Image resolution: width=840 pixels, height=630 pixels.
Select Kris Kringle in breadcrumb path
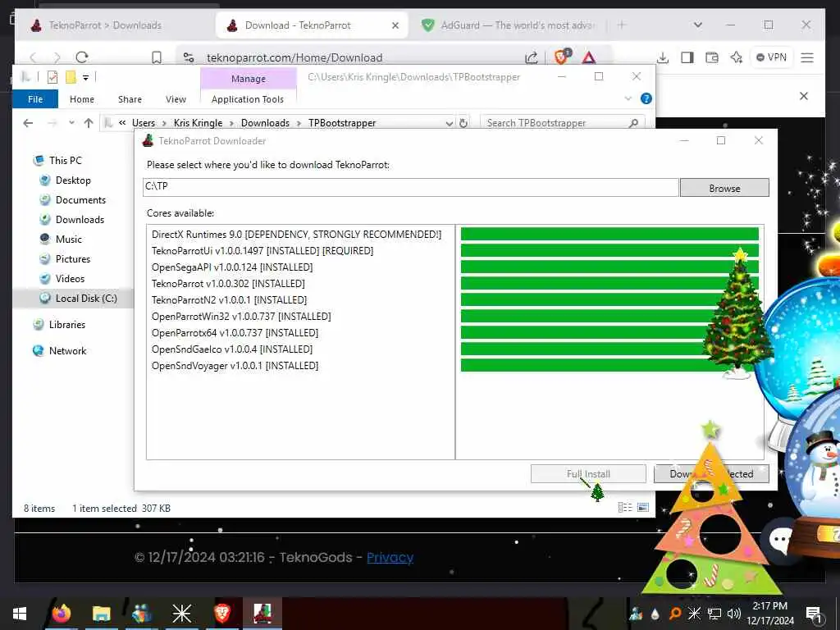point(198,123)
